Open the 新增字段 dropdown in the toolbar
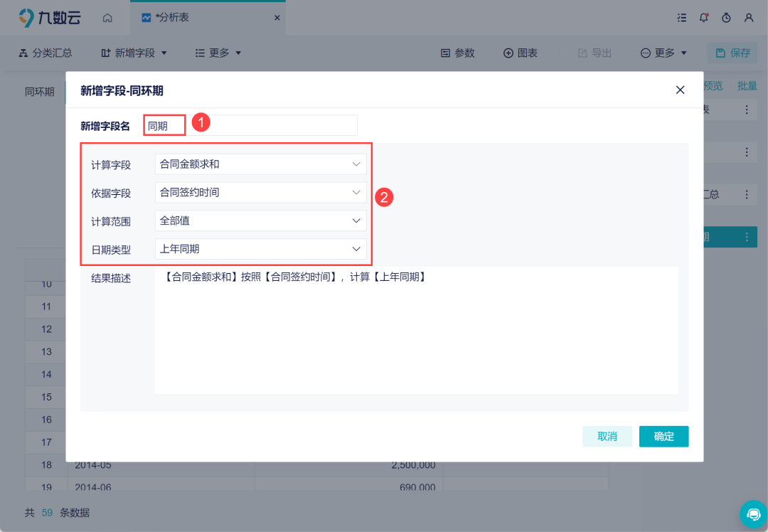The width and height of the screenshot is (768, 532). (x=134, y=53)
